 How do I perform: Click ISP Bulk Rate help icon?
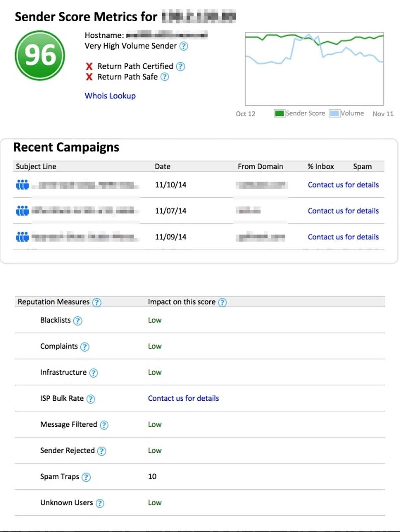(x=91, y=399)
